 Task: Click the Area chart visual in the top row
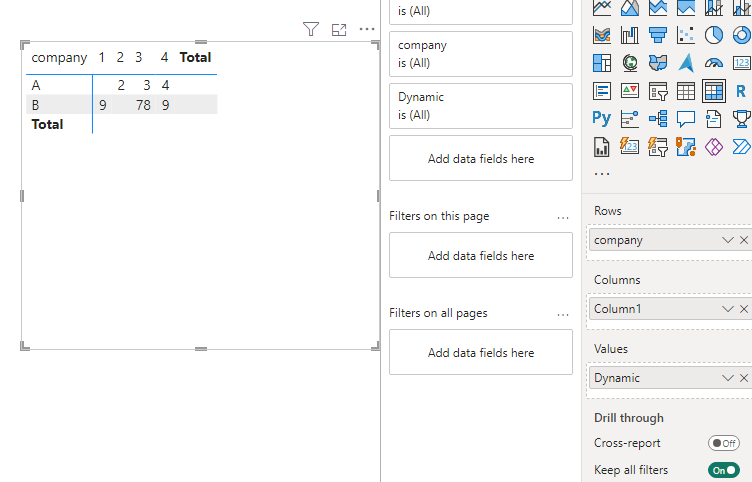click(630, 8)
